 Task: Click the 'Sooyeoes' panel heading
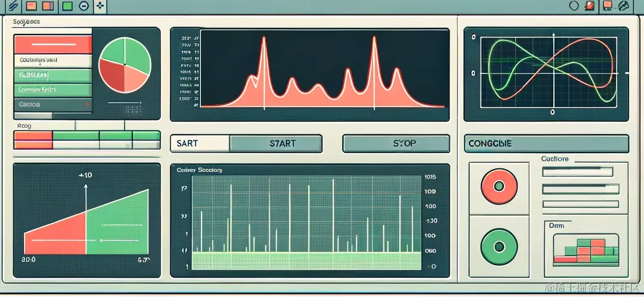click(26, 22)
